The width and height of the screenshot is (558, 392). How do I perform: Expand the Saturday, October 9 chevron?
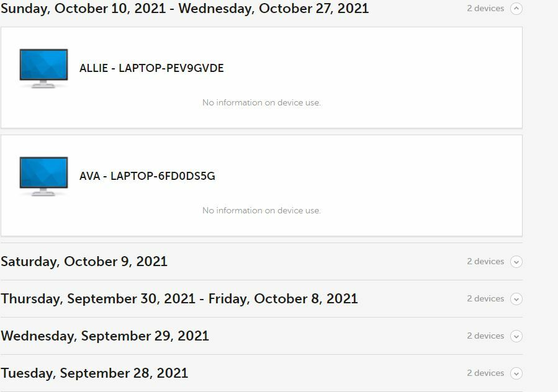pyautogui.click(x=516, y=262)
